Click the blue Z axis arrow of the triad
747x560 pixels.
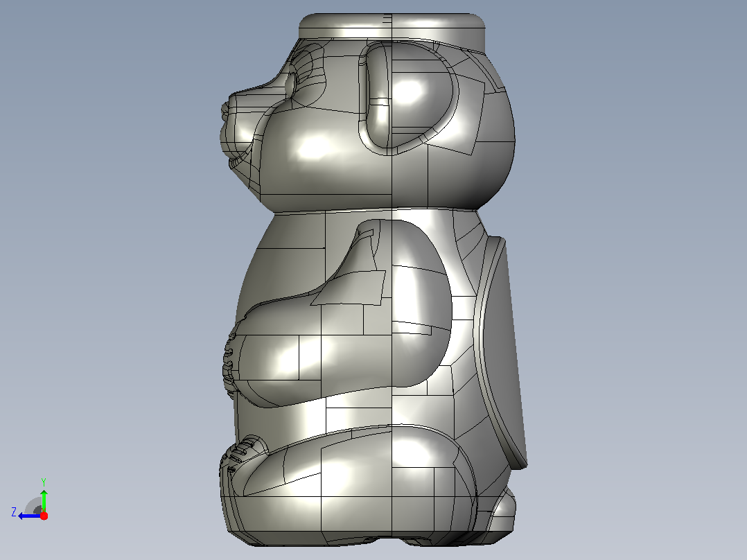pos(30,516)
